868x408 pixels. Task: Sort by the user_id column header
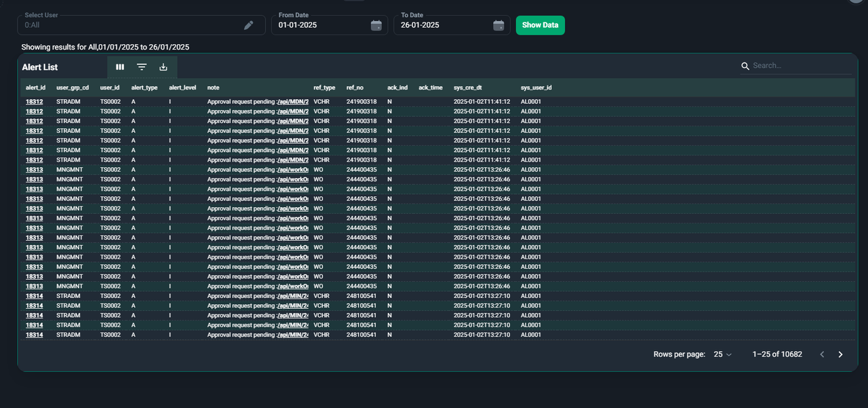tap(110, 88)
